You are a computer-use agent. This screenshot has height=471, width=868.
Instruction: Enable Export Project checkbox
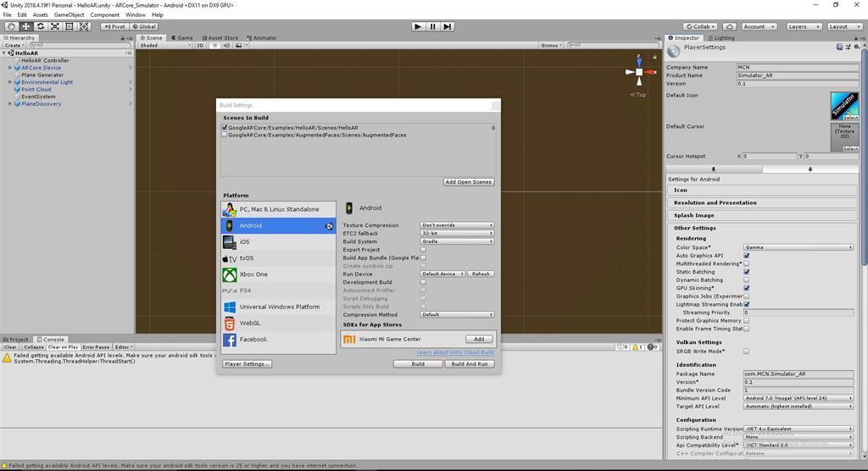[x=423, y=250]
